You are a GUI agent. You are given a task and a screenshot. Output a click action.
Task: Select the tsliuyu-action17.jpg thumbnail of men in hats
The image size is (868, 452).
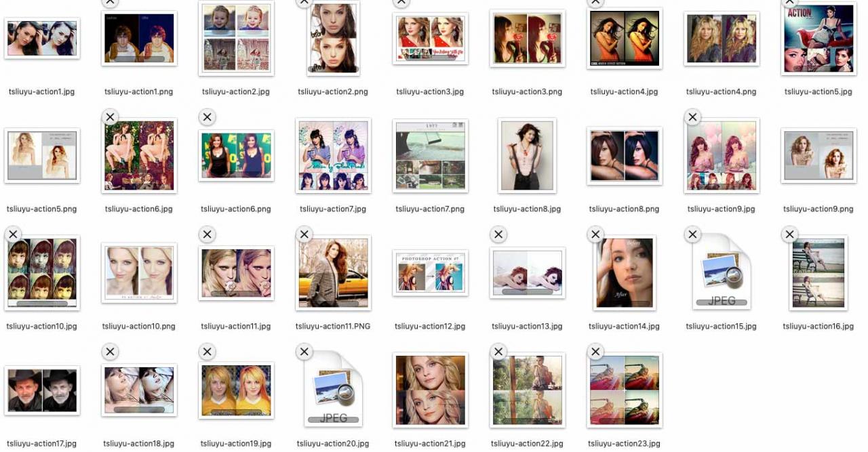pos(42,390)
